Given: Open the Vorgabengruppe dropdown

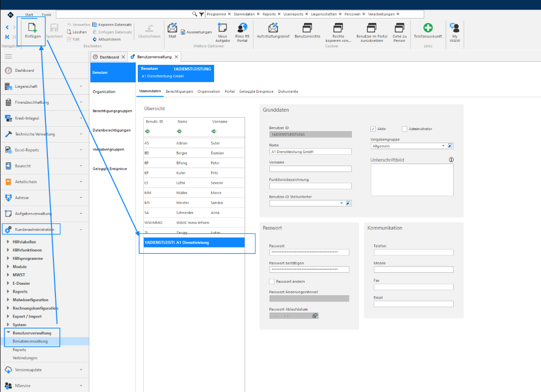Looking at the screenshot, I should [443, 146].
